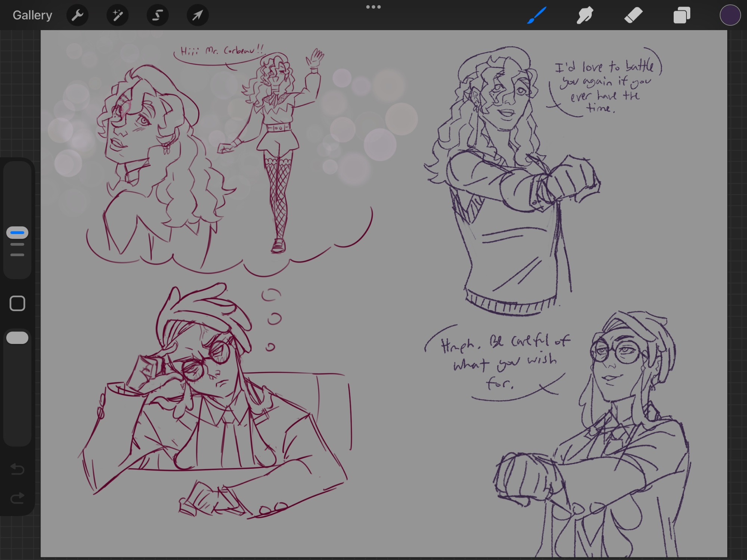
Task: Click the brush size slider handle
Action: tap(17, 233)
